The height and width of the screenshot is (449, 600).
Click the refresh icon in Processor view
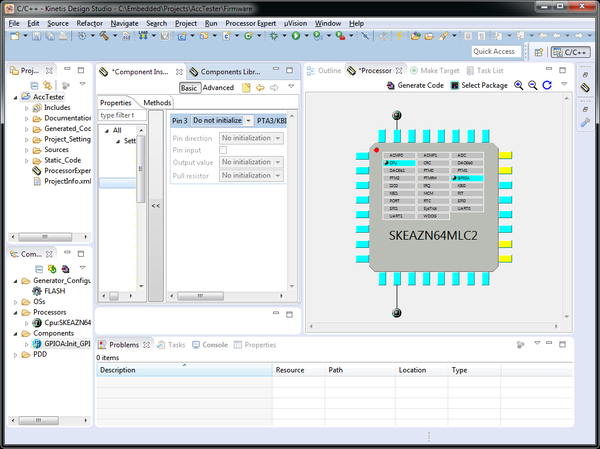[x=546, y=86]
